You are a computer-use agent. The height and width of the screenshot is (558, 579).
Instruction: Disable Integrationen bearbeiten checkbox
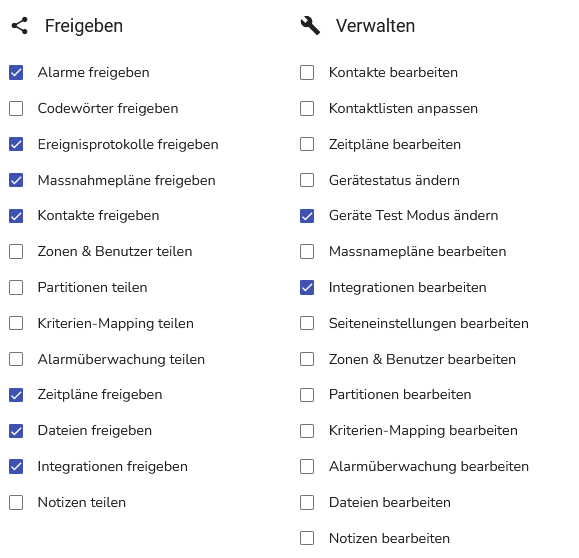pyautogui.click(x=307, y=288)
